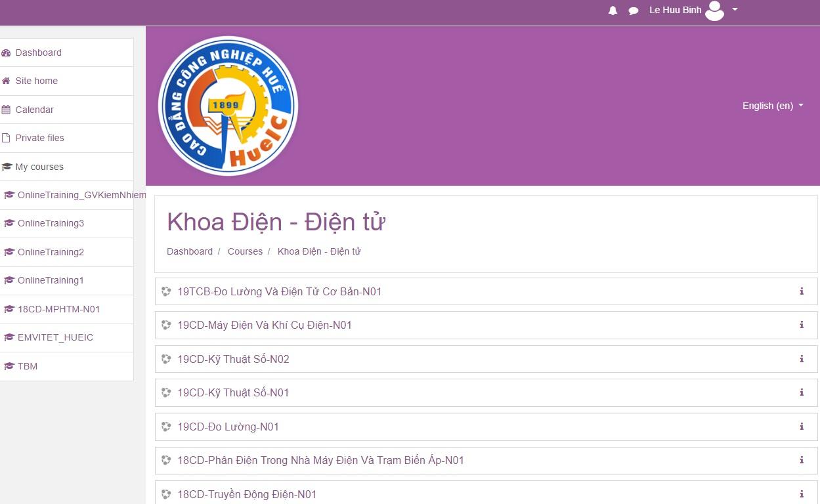The height and width of the screenshot is (504, 820).
Task: Show course info for 19TCB-Đo Lường Và Điện Tử Cơ Bản-N01
Action: (802, 291)
